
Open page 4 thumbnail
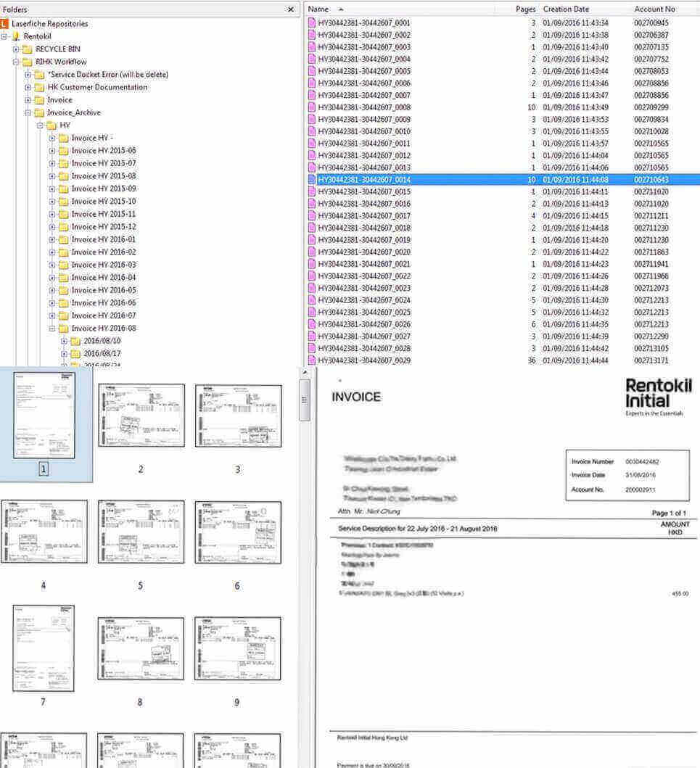(44, 532)
